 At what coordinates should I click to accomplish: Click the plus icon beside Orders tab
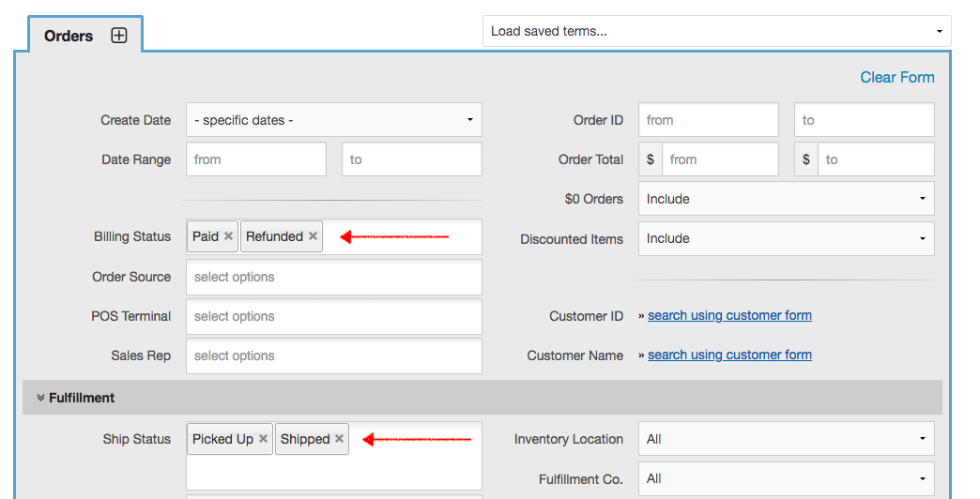point(119,36)
